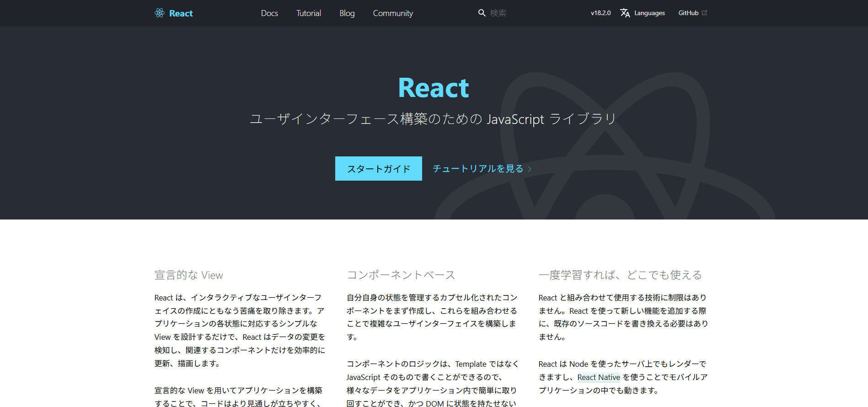Go to the Blog page

347,13
